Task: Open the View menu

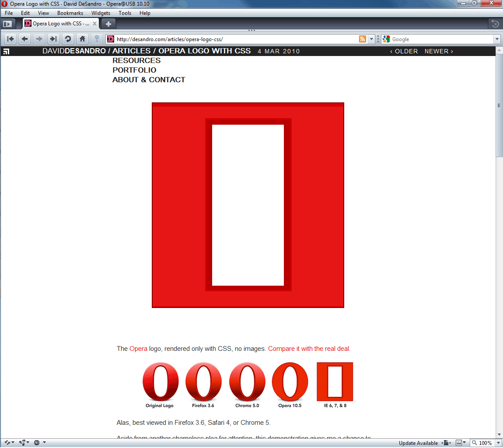Action: [x=43, y=13]
